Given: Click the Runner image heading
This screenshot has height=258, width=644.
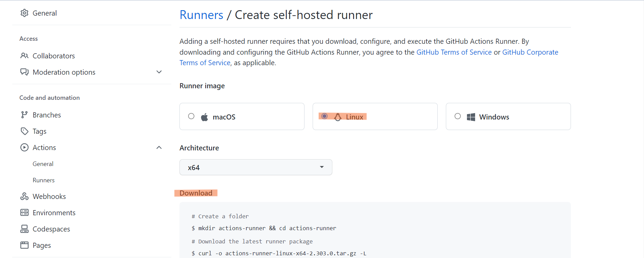Looking at the screenshot, I should [202, 86].
